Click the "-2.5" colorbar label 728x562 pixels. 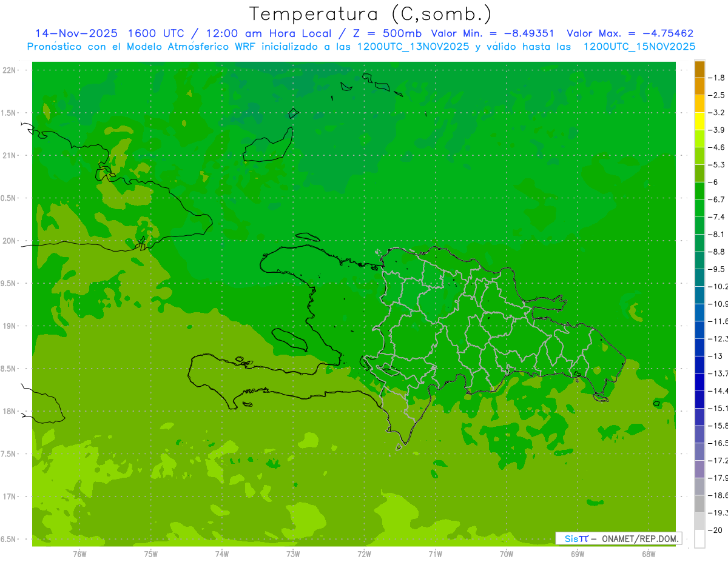[x=717, y=95]
